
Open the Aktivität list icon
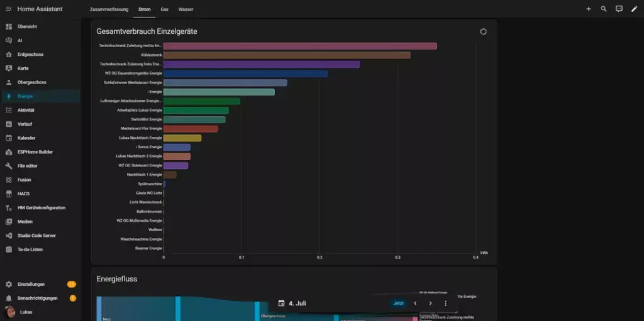[9, 110]
